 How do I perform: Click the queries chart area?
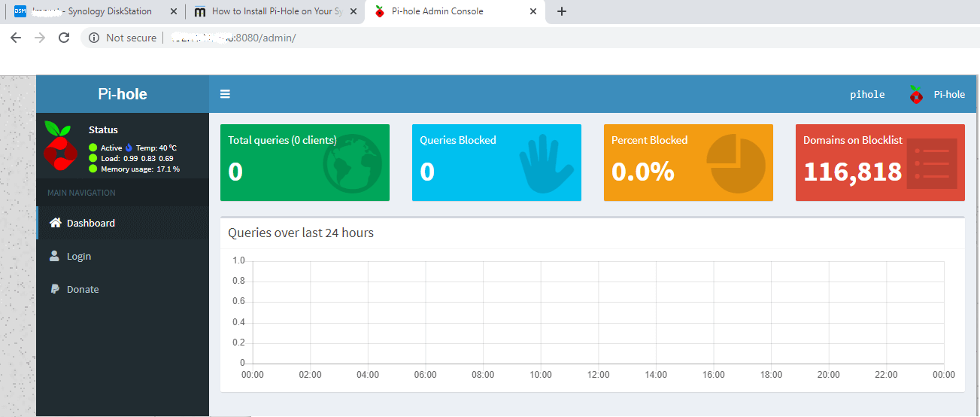tap(599, 312)
